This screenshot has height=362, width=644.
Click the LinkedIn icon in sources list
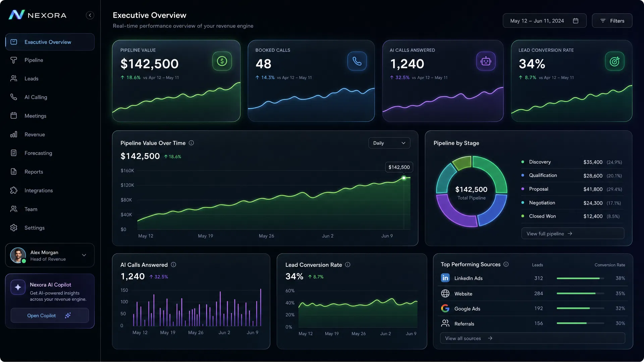tap(445, 278)
